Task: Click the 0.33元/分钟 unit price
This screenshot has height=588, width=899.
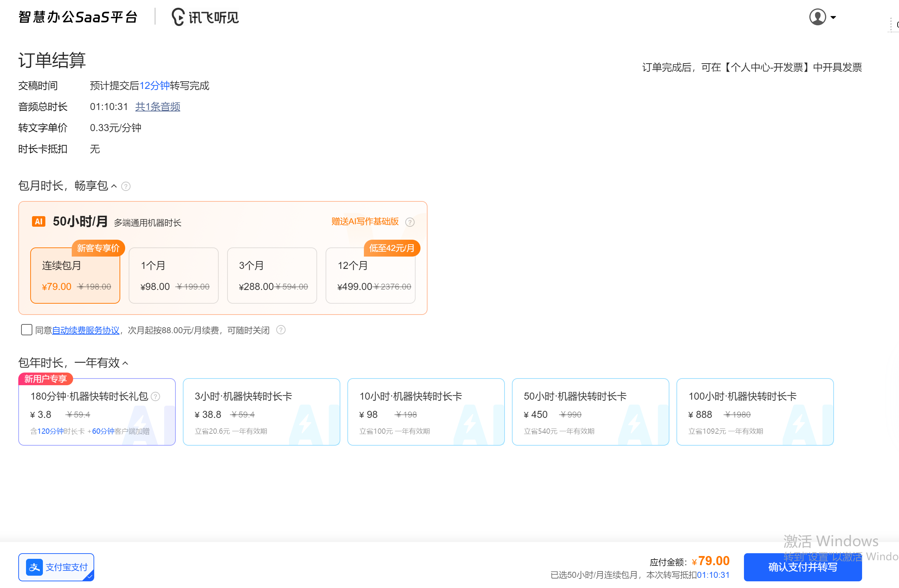Action: (x=115, y=128)
